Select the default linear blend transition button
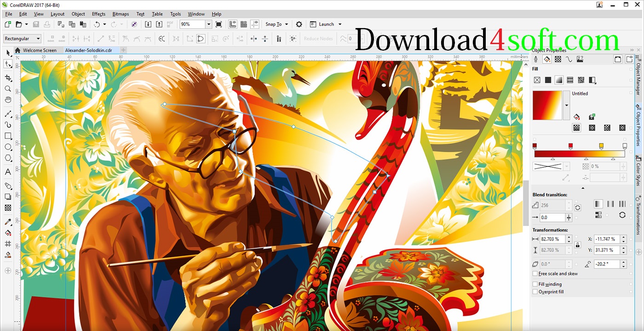Viewport: 644px width, 331px height. click(x=598, y=204)
